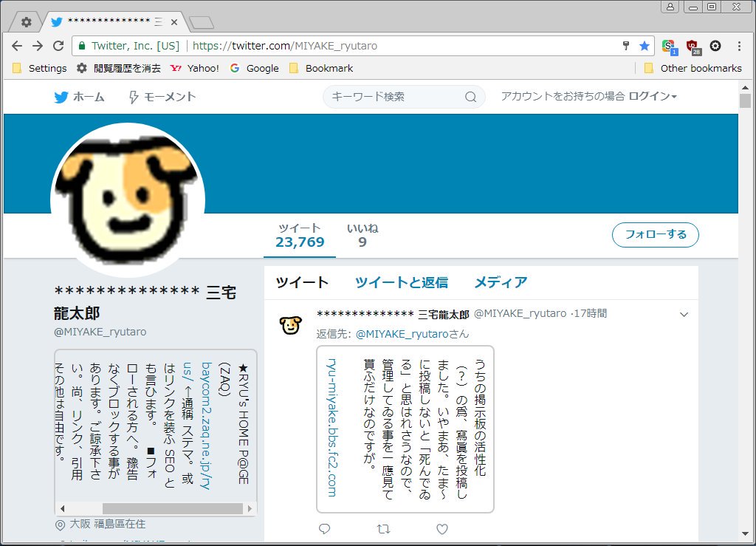Image resolution: width=756 pixels, height=546 pixels.
Task: Click the search magnifier icon
Action: pos(470,97)
